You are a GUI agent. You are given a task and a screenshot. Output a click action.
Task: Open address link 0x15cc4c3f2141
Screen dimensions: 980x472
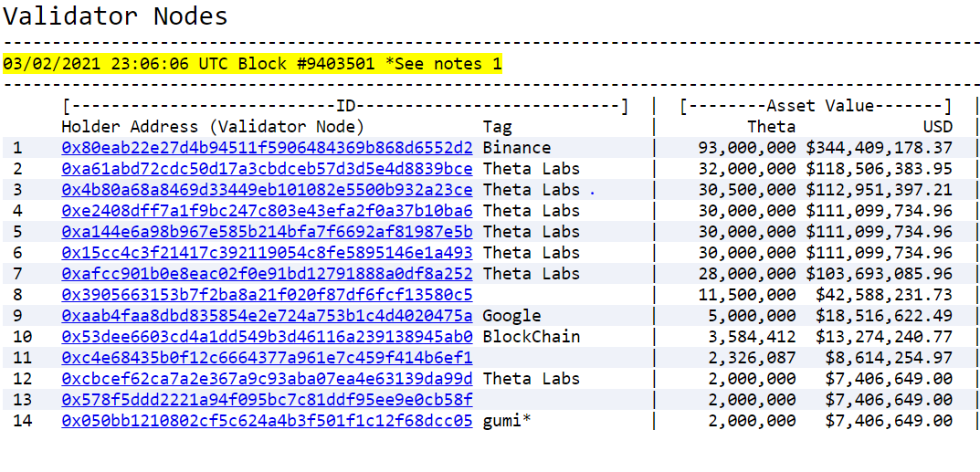[x=267, y=253]
